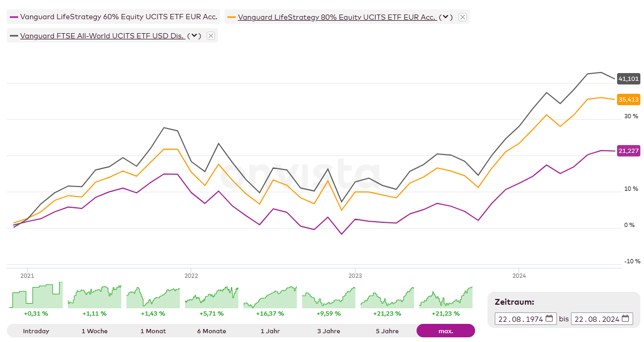
Task: Open calendar picker for end date
Action: [x=626, y=319]
